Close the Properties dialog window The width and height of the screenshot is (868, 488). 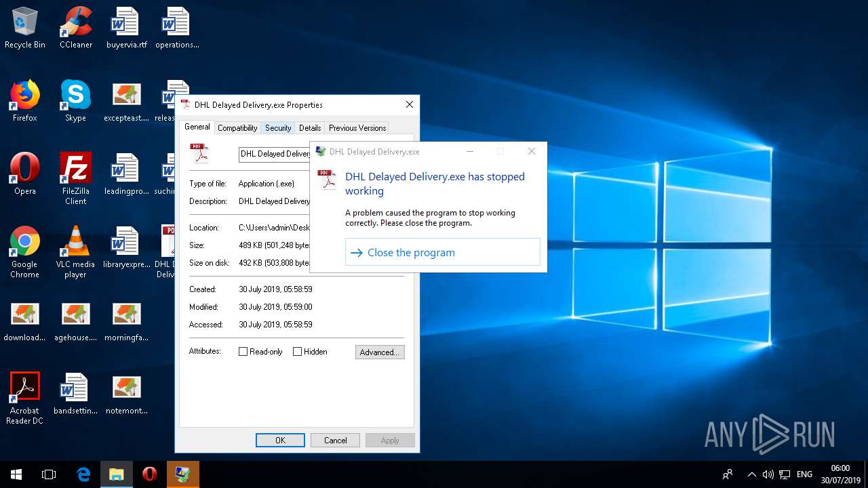409,104
